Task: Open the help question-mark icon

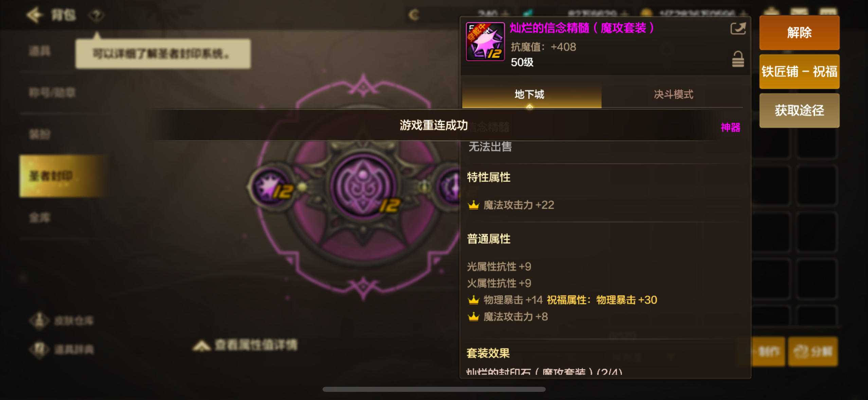Action: tap(96, 15)
